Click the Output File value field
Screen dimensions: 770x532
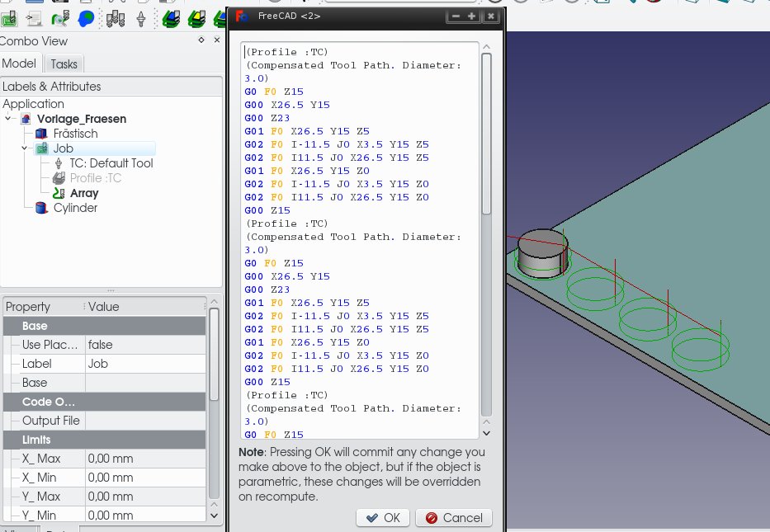coord(144,421)
